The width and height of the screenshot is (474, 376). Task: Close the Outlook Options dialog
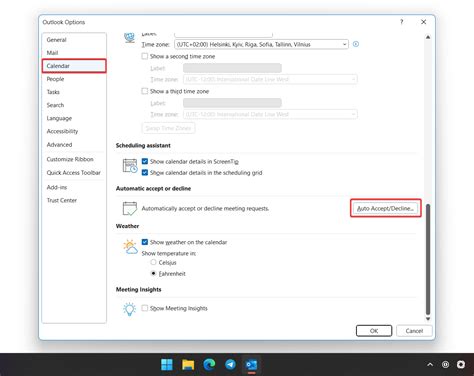(x=424, y=22)
